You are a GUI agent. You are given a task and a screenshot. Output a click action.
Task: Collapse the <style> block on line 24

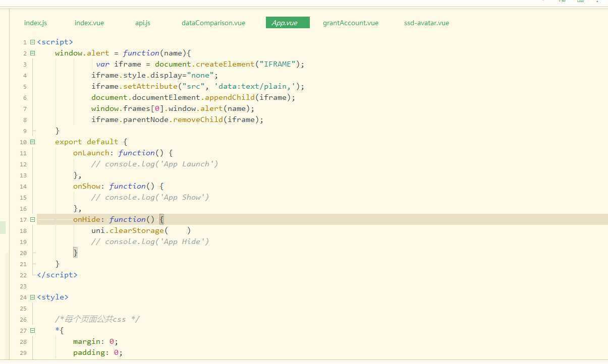(32, 297)
